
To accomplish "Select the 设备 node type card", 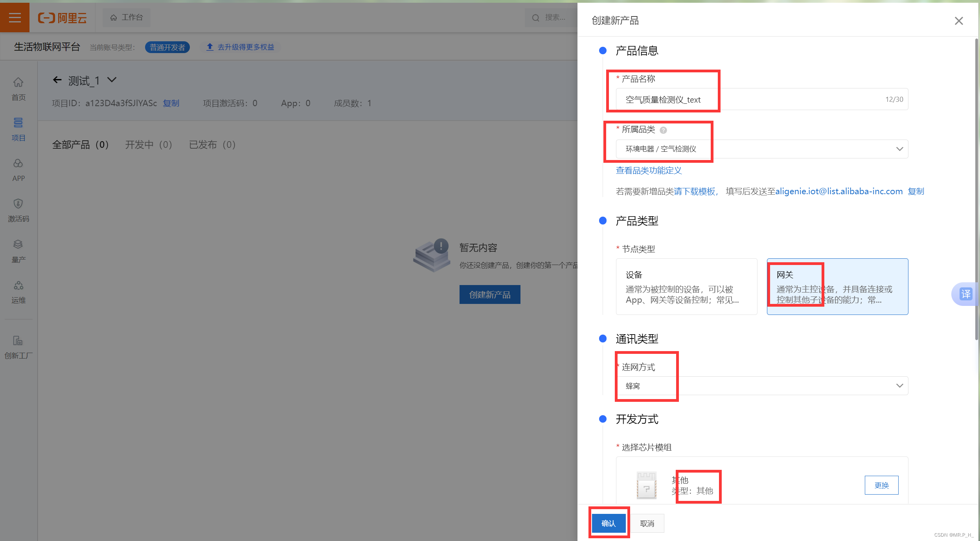I will coord(686,287).
